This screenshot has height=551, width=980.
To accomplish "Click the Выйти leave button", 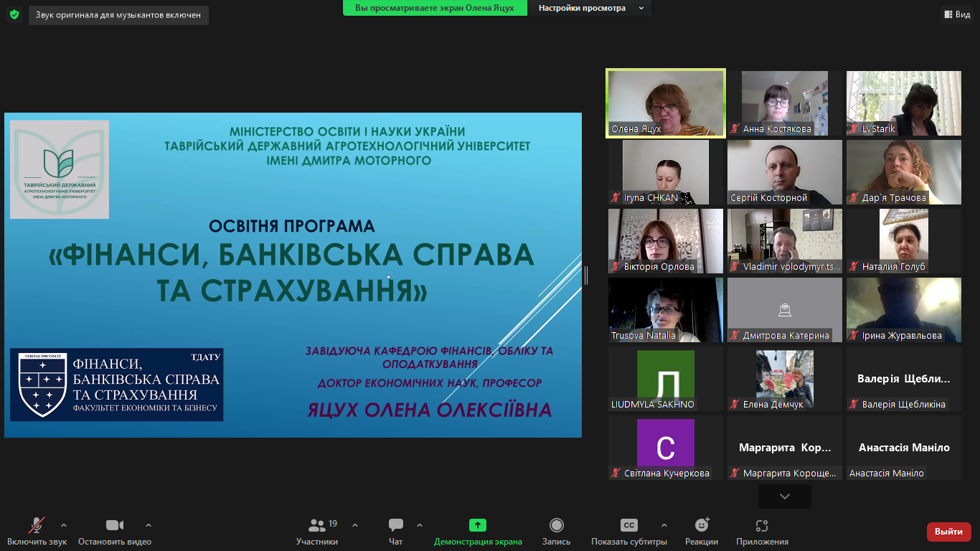I will pyautogui.click(x=948, y=532).
